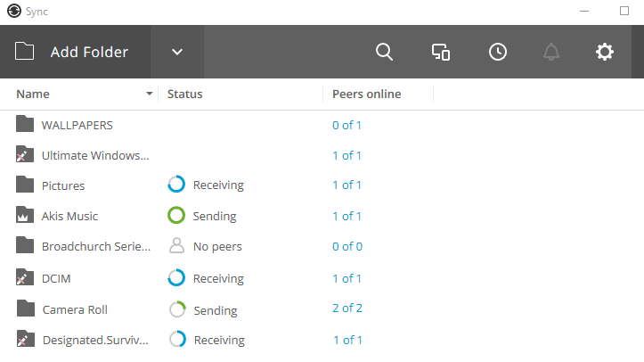Click the Akis Music owner folder icon

(x=25, y=215)
